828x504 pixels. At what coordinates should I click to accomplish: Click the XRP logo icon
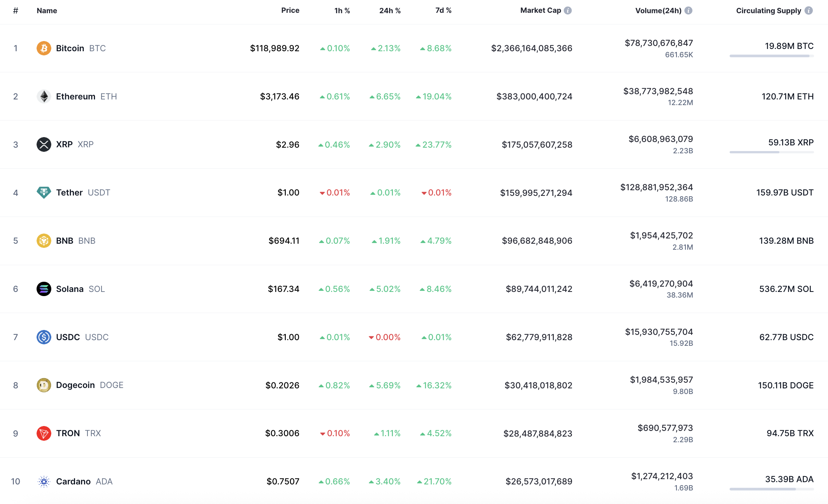coord(44,144)
